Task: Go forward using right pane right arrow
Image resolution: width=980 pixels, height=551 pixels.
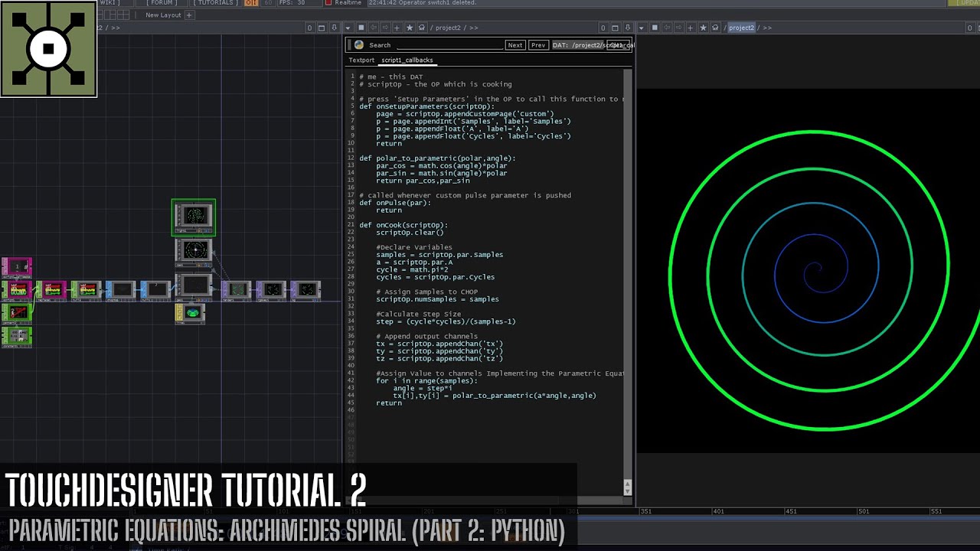Action: (x=678, y=28)
